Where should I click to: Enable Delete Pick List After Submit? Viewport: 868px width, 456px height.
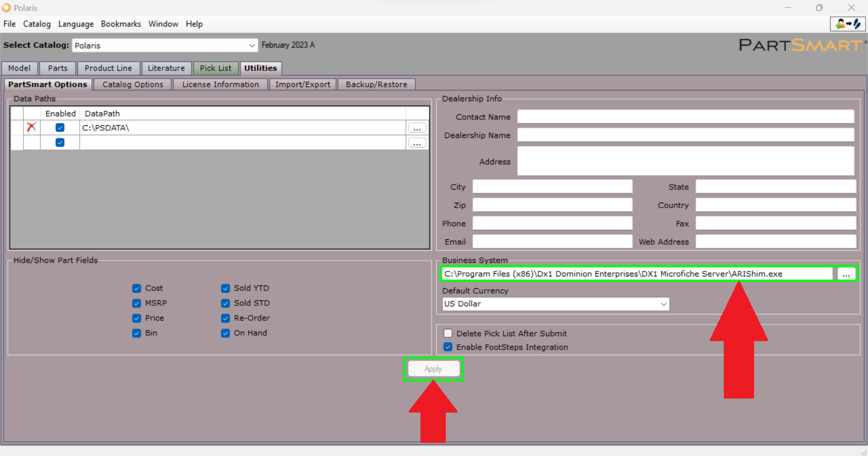click(x=448, y=333)
